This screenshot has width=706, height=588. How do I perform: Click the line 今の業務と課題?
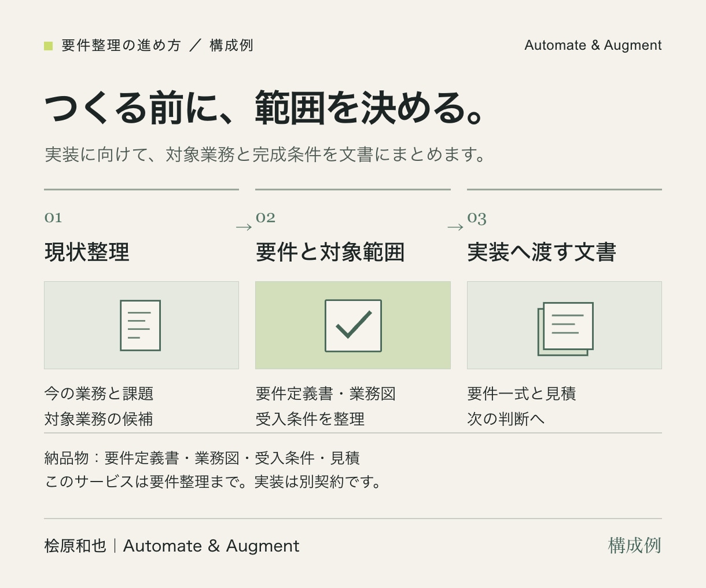click(99, 394)
